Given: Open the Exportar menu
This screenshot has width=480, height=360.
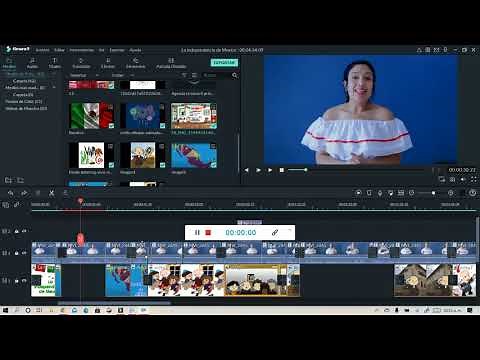Looking at the screenshot, I should 117,50.
